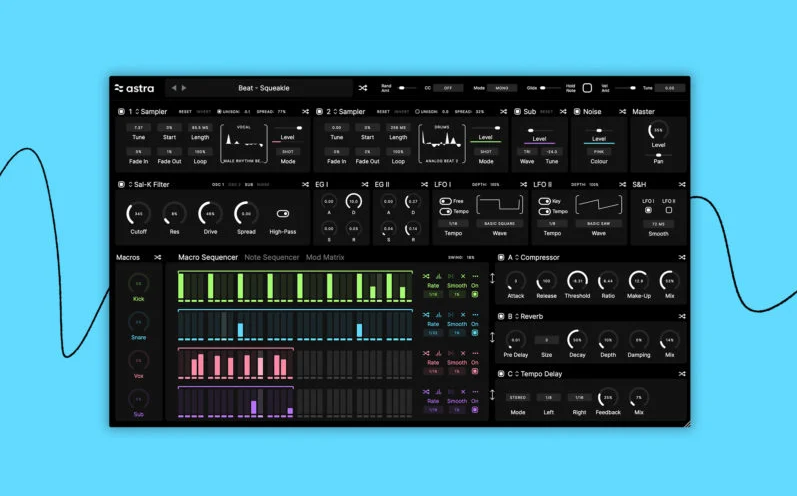797x496 pixels.
Task: Randomize the S&H section
Action: [x=682, y=184]
